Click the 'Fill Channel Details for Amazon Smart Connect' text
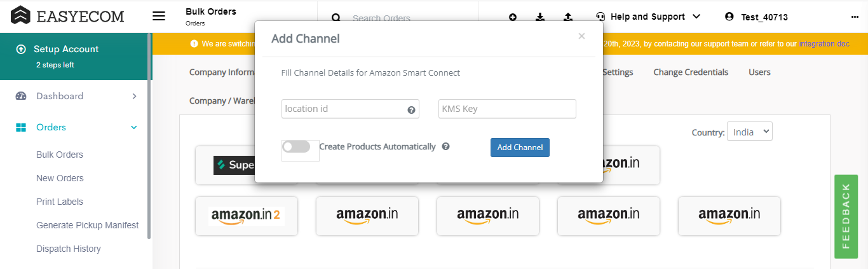 (370, 72)
